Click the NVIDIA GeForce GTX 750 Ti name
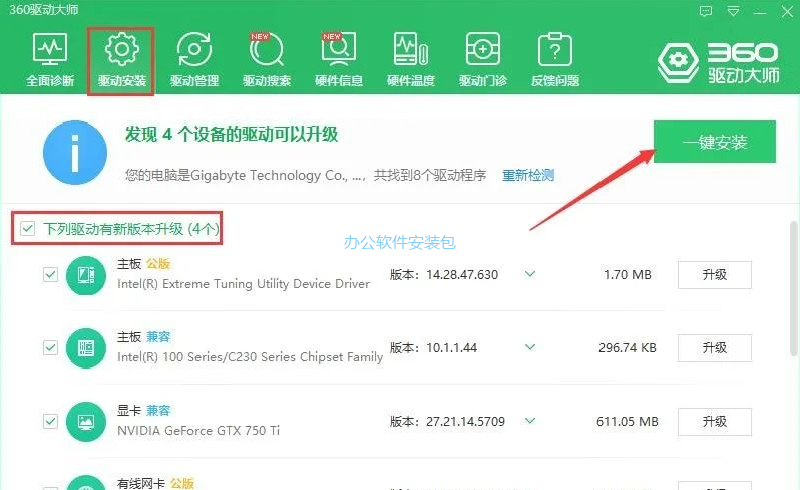 coord(198,431)
